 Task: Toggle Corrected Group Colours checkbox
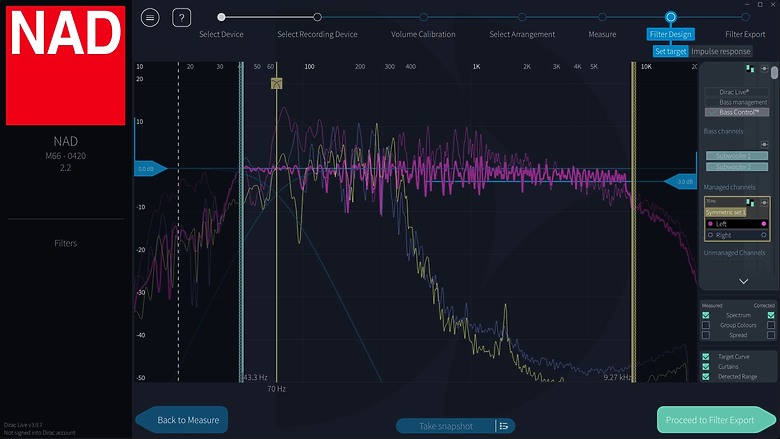(x=771, y=325)
